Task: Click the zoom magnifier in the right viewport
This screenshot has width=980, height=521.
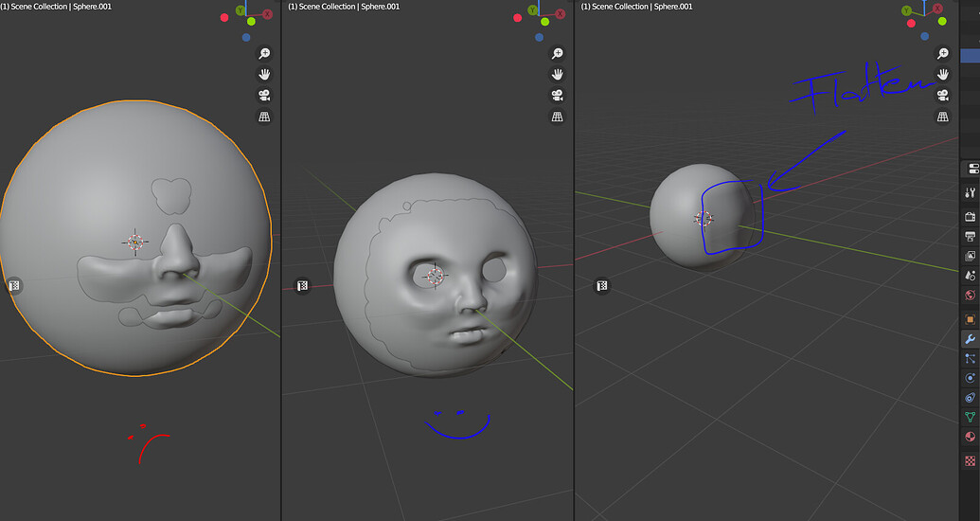Action: tap(942, 54)
